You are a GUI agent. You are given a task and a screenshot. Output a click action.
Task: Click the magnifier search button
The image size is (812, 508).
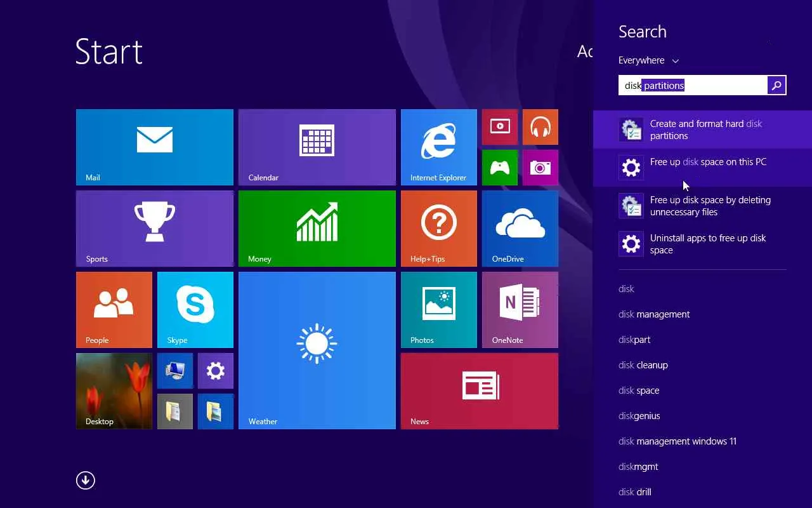coord(776,85)
